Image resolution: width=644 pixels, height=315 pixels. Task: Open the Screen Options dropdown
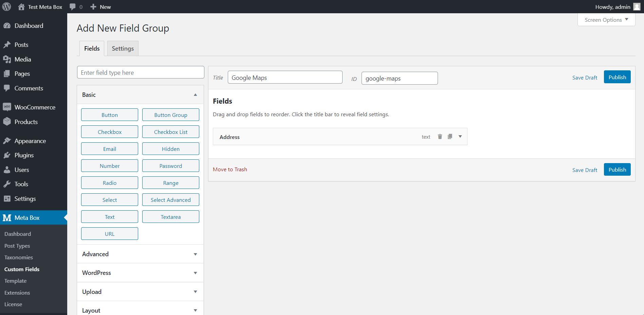tap(606, 20)
